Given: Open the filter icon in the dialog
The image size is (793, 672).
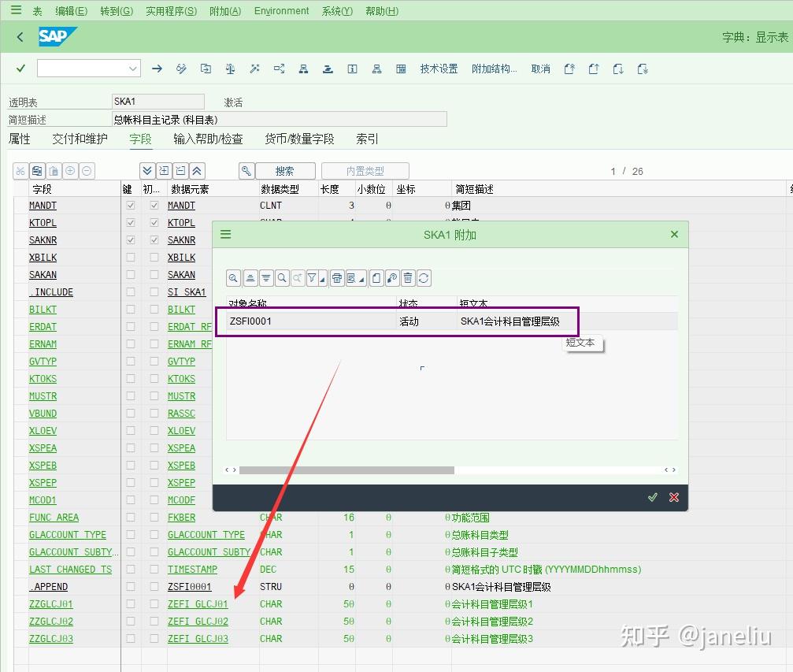Looking at the screenshot, I should pyautogui.click(x=310, y=278).
